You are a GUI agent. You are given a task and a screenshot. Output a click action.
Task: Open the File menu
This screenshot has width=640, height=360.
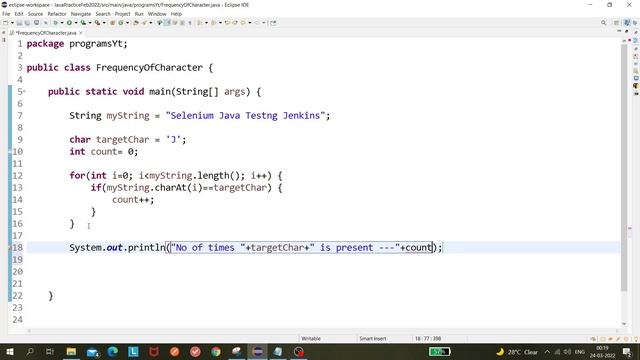pos(6,14)
